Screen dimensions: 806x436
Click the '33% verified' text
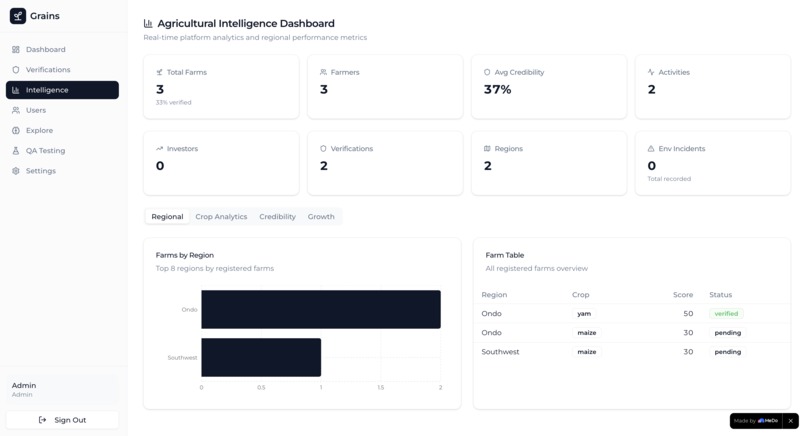coord(173,102)
